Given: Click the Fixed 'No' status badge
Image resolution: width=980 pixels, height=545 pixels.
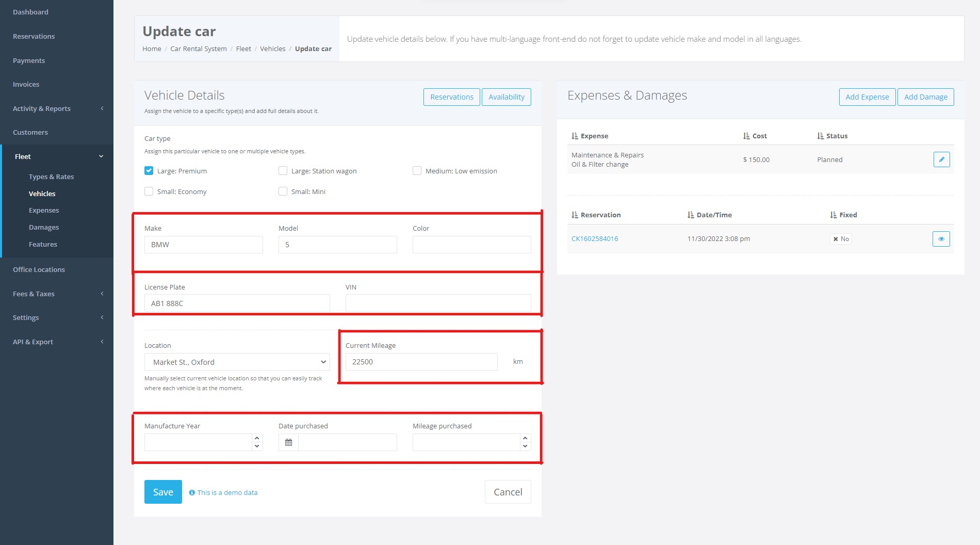Looking at the screenshot, I should pos(841,239).
